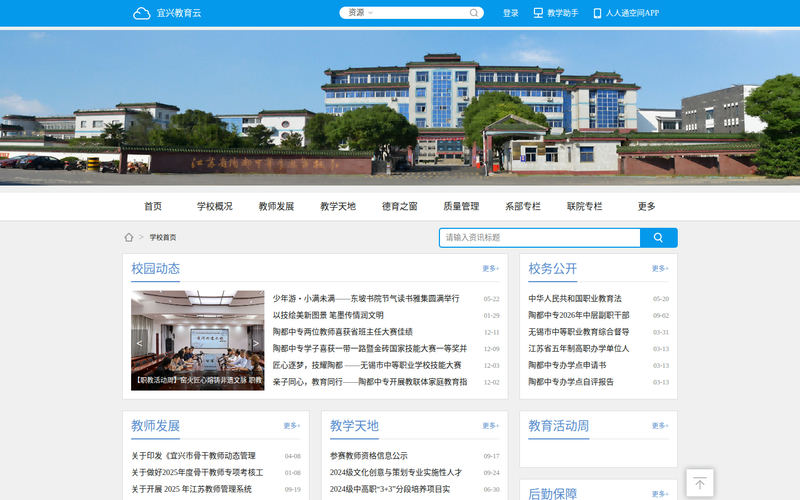Open 更多 link in 校务公开 section
Screen dimensions: 800x500
[x=660, y=268]
